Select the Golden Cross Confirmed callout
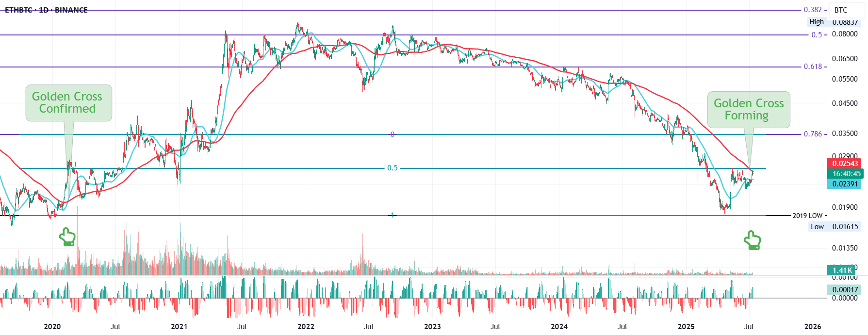The image size is (868, 335). pos(68,103)
